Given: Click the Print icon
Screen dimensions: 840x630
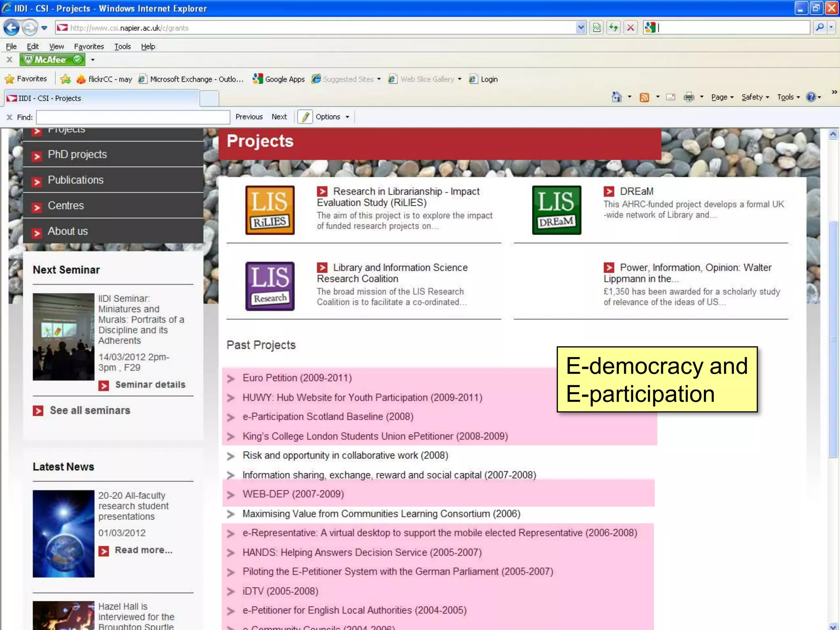Looking at the screenshot, I should click(x=689, y=97).
